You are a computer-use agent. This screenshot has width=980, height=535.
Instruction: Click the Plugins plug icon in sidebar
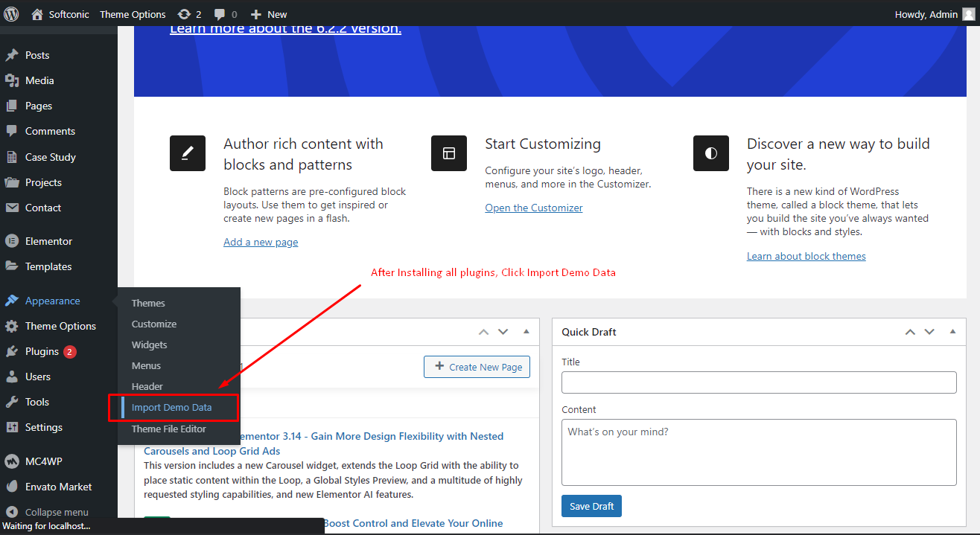pyautogui.click(x=12, y=351)
